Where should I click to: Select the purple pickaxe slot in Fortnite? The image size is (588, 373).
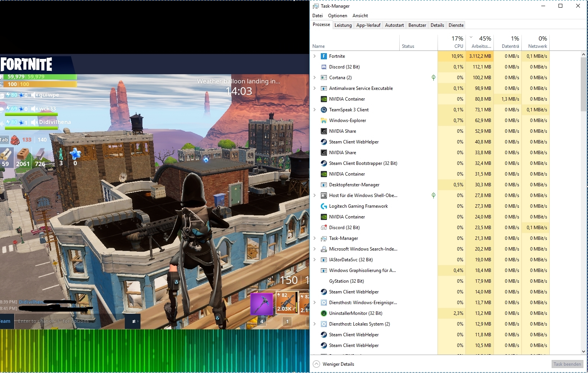(262, 304)
